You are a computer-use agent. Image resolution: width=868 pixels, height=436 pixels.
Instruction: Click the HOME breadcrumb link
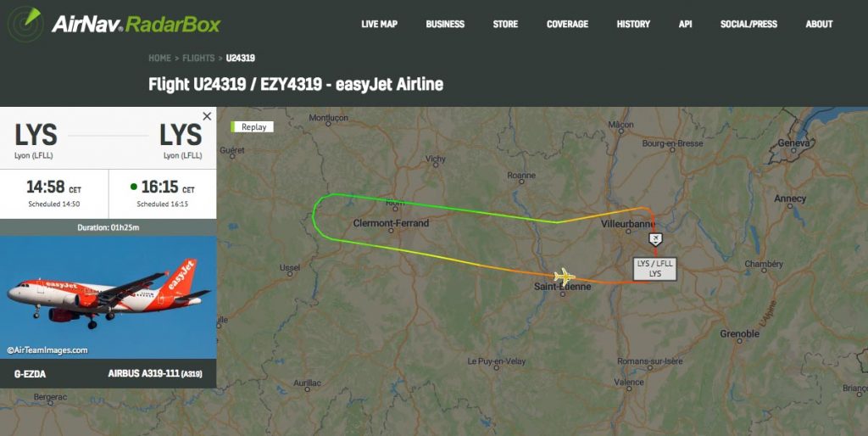pyautogui.click(x=159, y=58)
